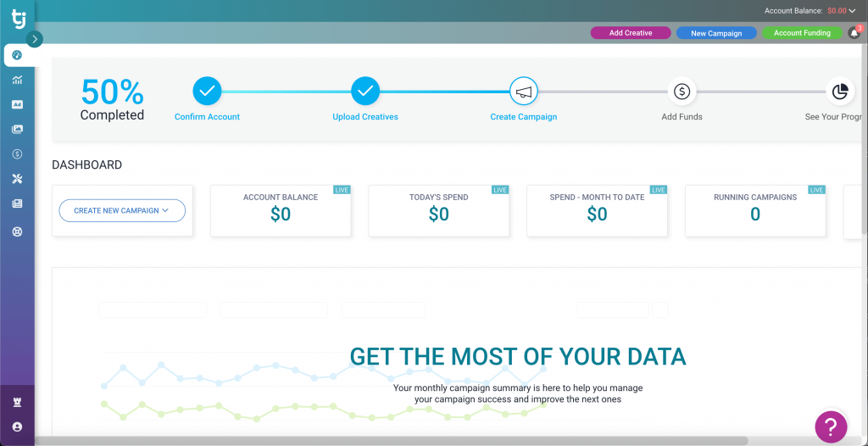
Task: Click the Account Funding button
Action: (802, 33)
